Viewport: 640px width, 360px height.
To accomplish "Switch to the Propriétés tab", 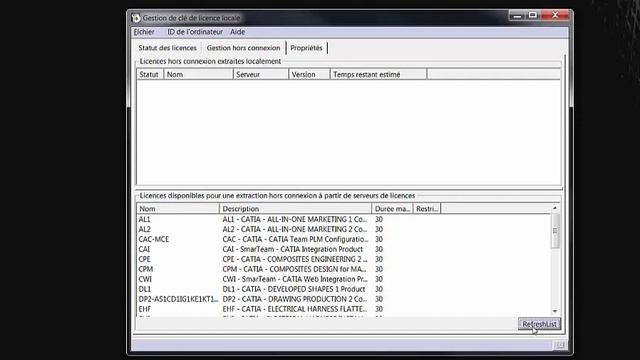I will 307,48.
